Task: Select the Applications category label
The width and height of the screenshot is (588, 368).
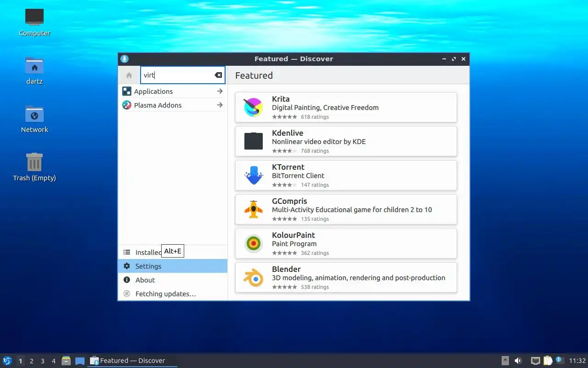Action: click(153, 91)
